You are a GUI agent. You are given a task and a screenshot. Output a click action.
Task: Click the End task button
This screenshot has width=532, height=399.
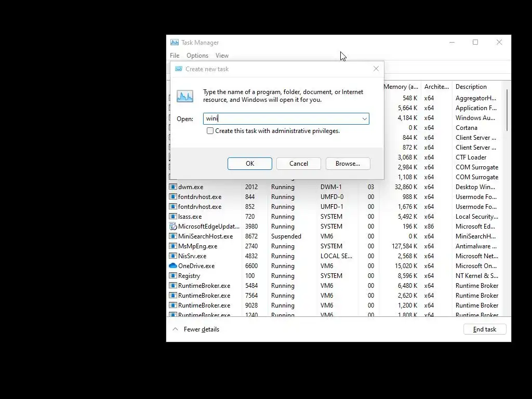pos(485,329)
